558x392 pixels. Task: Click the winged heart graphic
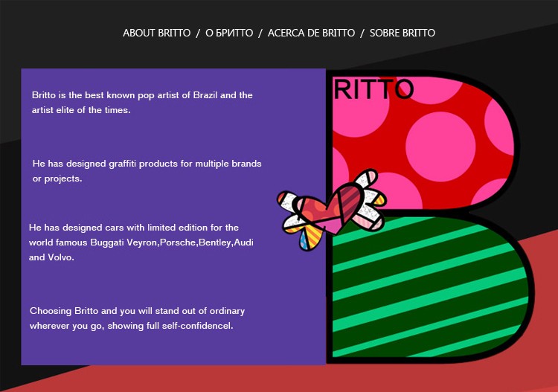pyautogui.click(x=332, y=211)
